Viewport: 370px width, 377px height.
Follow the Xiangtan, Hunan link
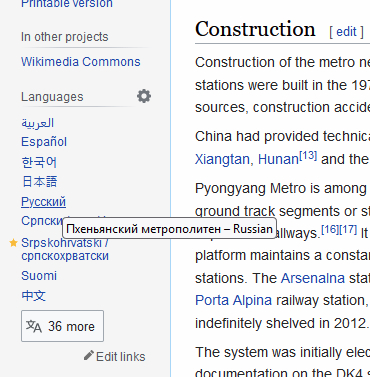click(x=247, y=159)
